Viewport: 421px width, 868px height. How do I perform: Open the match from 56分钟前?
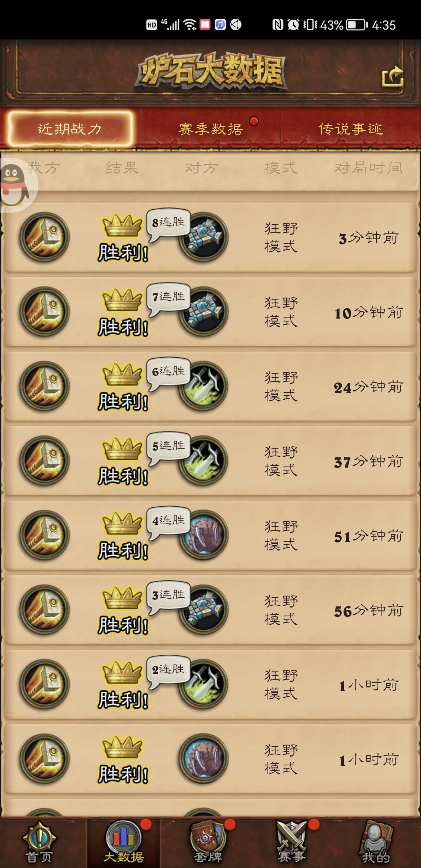pyautogui.click(x=210, y=609)
